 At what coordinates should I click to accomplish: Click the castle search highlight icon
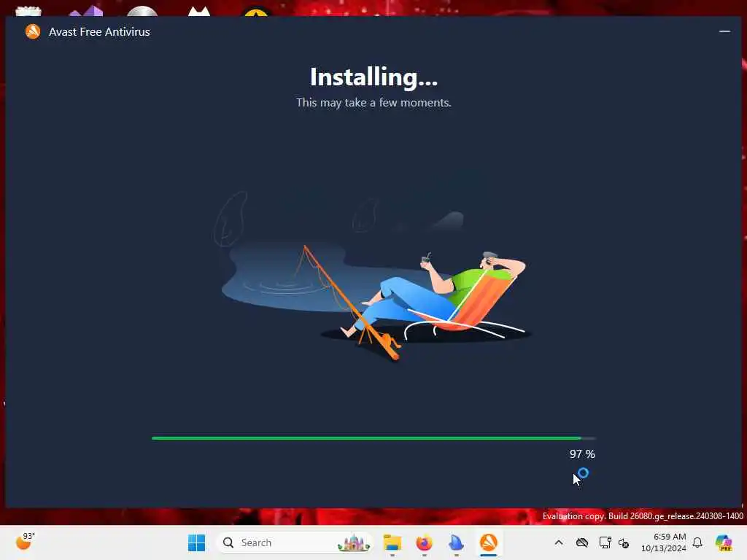[x=354, y=542]
